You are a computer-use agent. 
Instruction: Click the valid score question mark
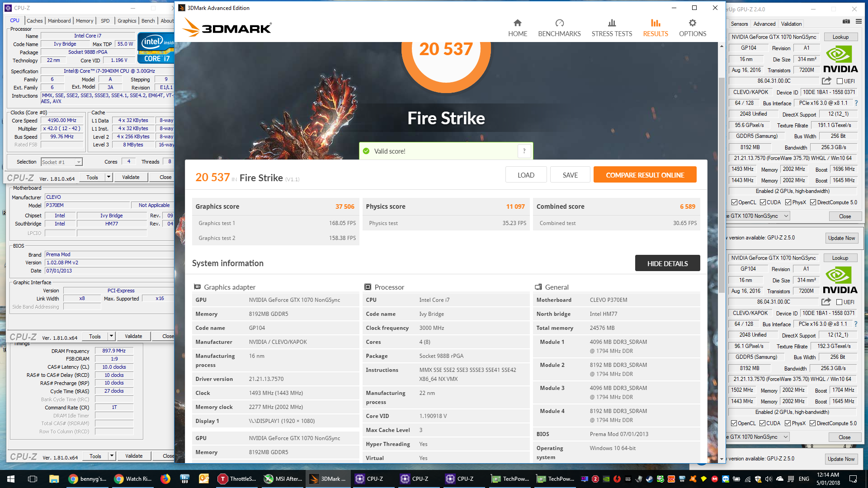(524, 151)
